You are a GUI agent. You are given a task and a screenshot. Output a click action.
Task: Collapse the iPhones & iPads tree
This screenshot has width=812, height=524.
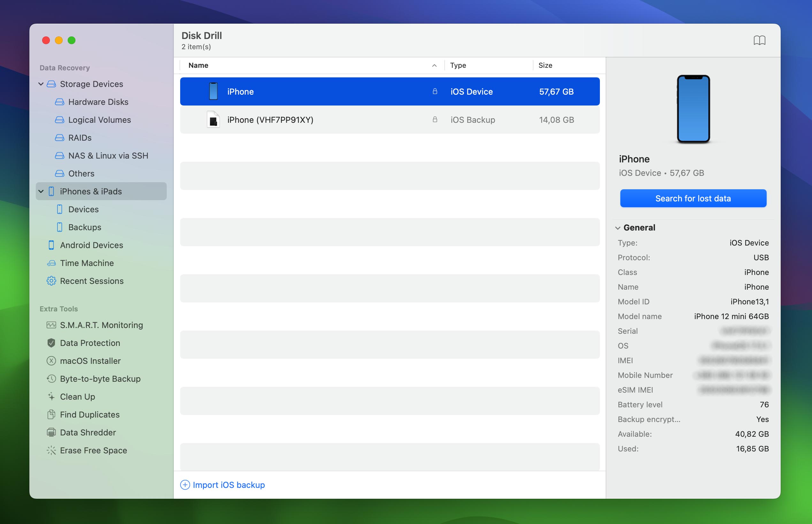tap(41, 191)
